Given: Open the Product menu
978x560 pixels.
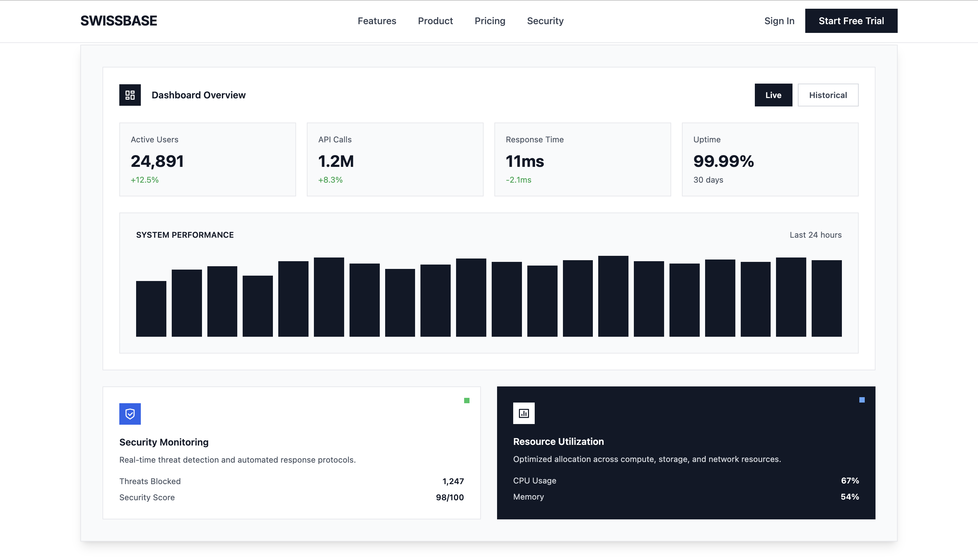Looking at the screenshot, I should [x=435, y=21].
